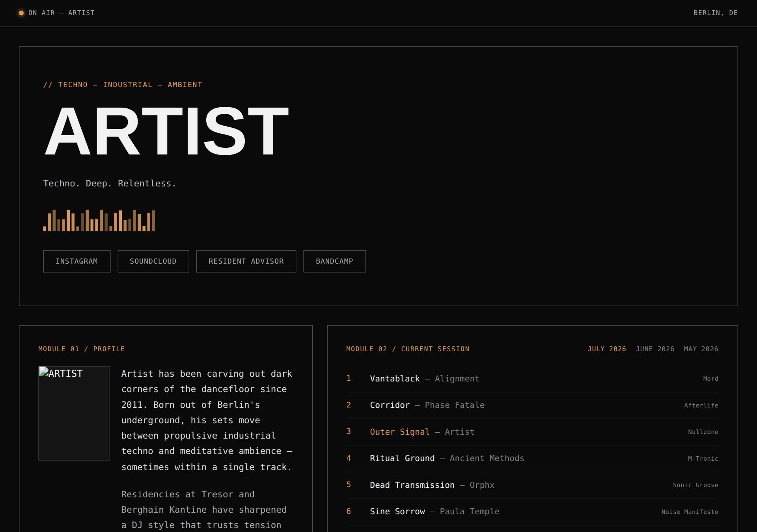Click the Techno. Deep. Relentless. tagline

coord(109,184)
